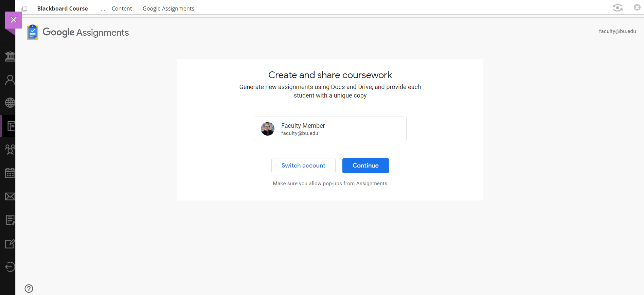
Task: Click the allow pop-ups notice text
Action: point(330,184)
